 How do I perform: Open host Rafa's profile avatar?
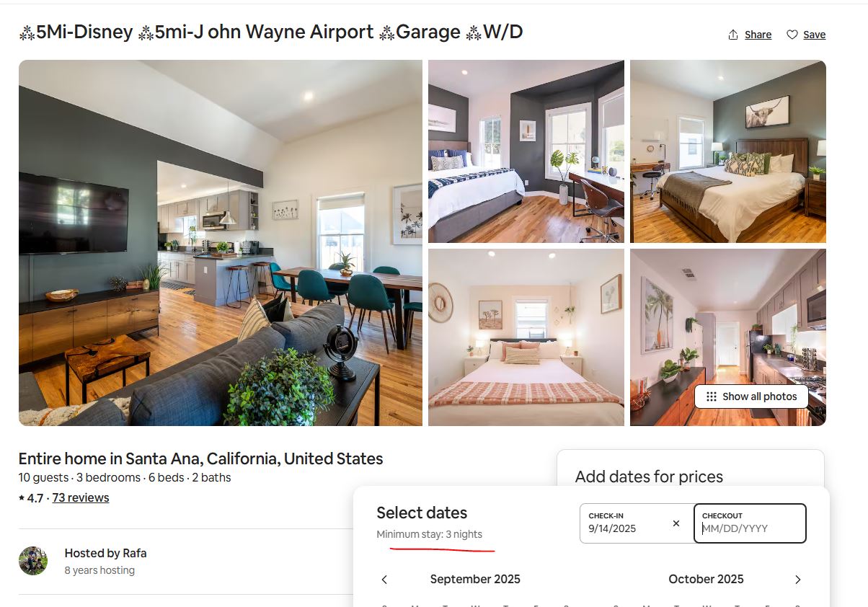[x=33, y=560]
